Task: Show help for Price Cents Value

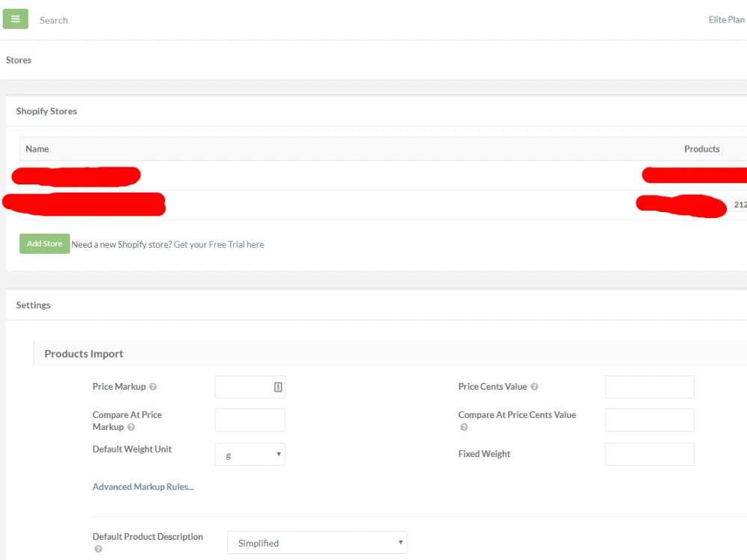Action: coord(535,387)
